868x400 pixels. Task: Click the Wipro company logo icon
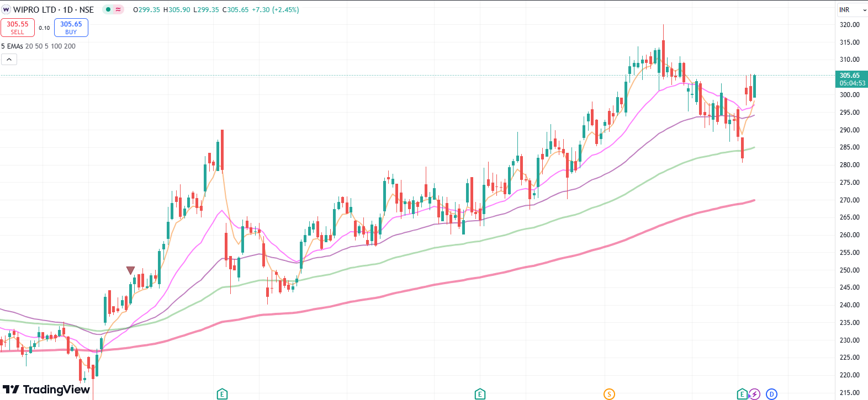7,9
